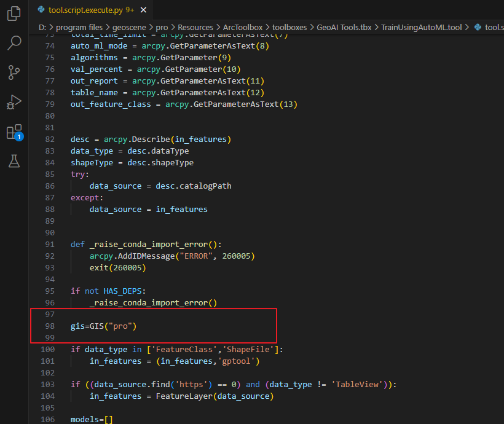Click the 'gptool' string on line 101
504x424 pixels.
pyautogui.click(x=236, y=361)
